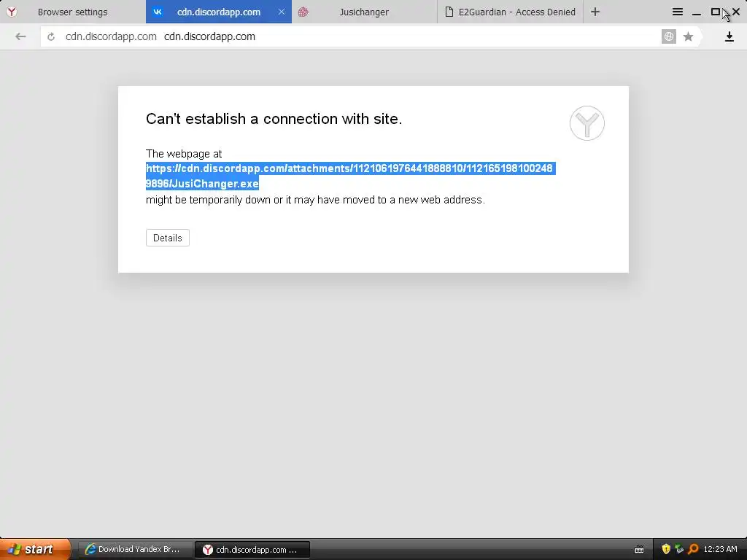
Task: Open the page translate icon
Action: point(669,36)
